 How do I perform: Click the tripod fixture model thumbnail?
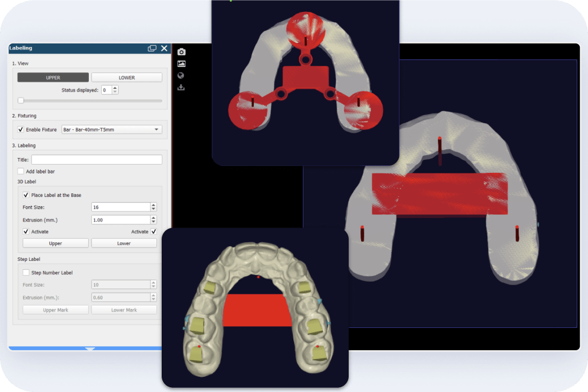tap(305, 82)
